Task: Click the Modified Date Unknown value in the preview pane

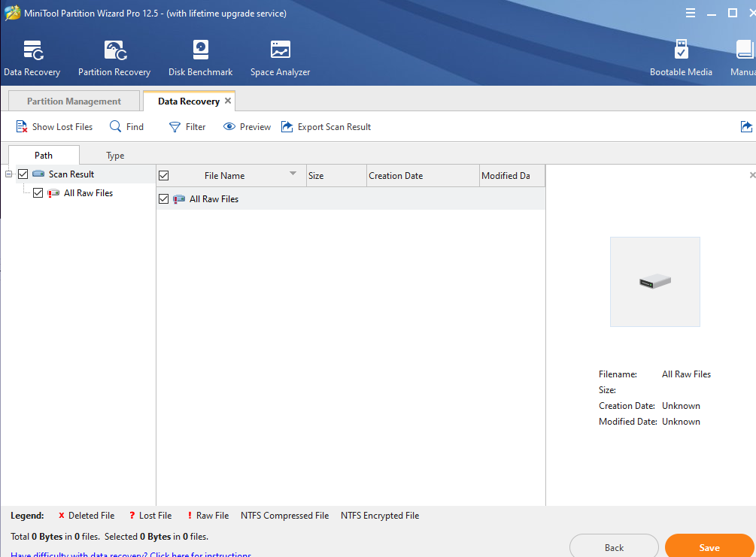Action: (681, 422)
